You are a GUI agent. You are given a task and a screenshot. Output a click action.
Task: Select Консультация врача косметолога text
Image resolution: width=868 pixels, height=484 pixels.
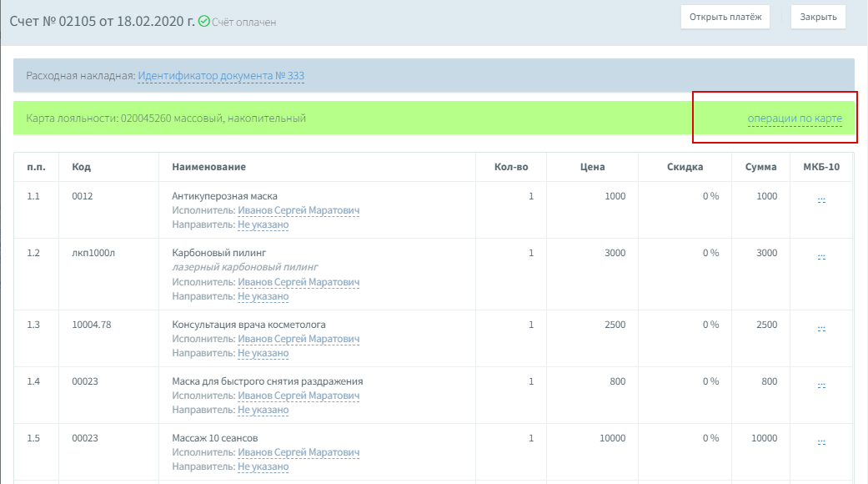248,325
